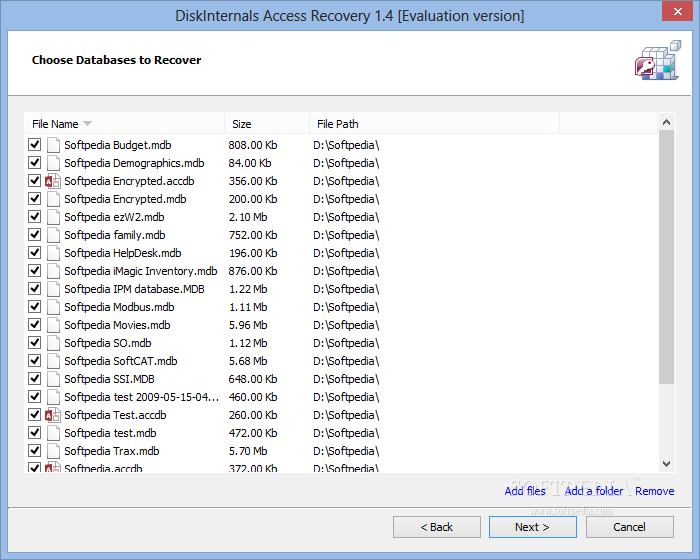This screenshot has width=700, height=560.
Task: Click the File Name sort arrow
Action: click(x=88, y=124)
